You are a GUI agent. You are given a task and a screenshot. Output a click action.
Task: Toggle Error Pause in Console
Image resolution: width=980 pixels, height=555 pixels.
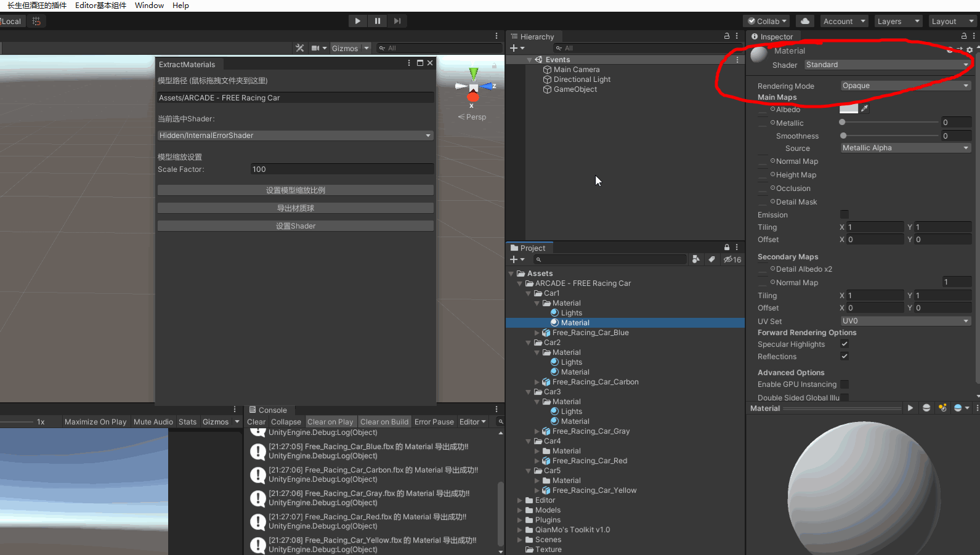coord(434,422)
